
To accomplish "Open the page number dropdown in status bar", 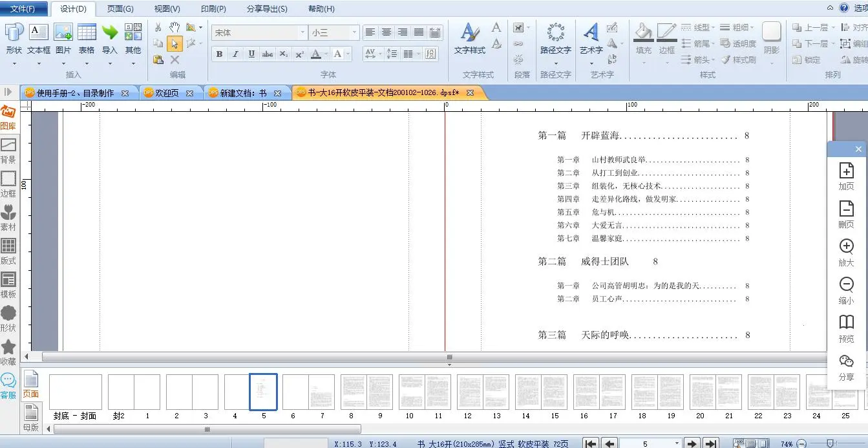I will click(x=677, y=443).
